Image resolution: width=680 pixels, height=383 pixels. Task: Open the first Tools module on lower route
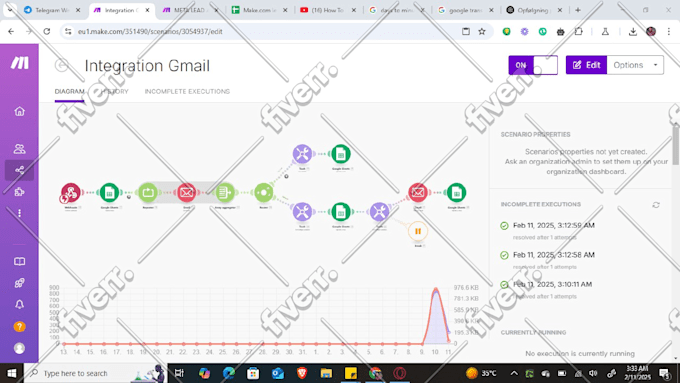302,212
